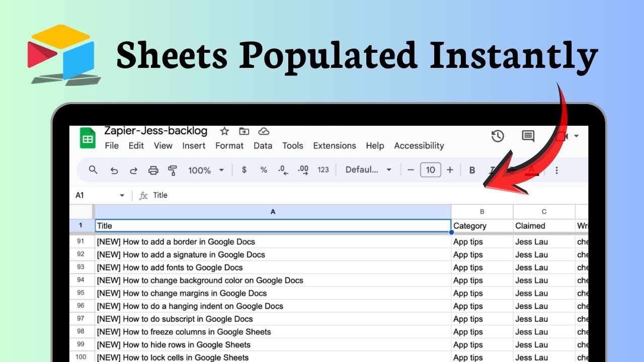The width and height of the screenshot is (644, 362).
Task: Increase decimal places
Action: 303,170
